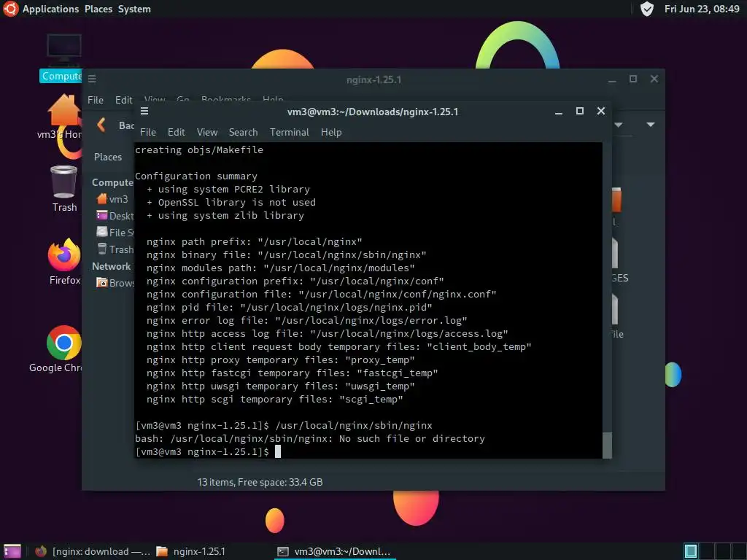Open the terminal Search menu
Screen dimensions: 747x560
[243, 132]
